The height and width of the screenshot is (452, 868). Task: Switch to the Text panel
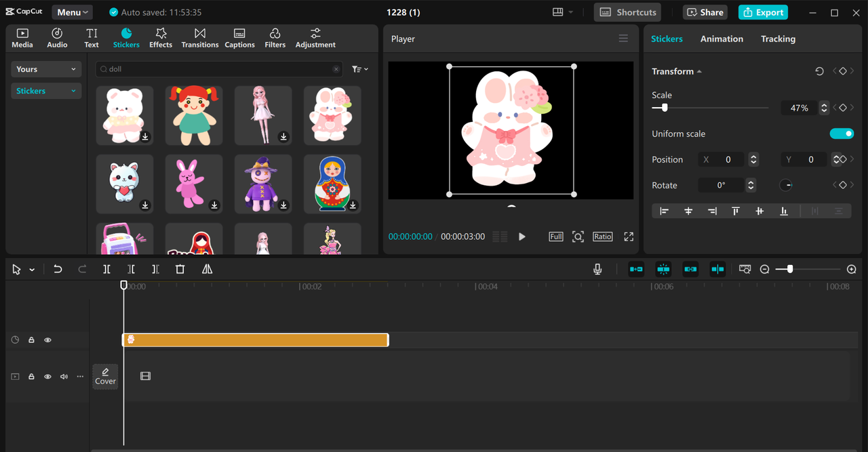[x=92, y=38]
